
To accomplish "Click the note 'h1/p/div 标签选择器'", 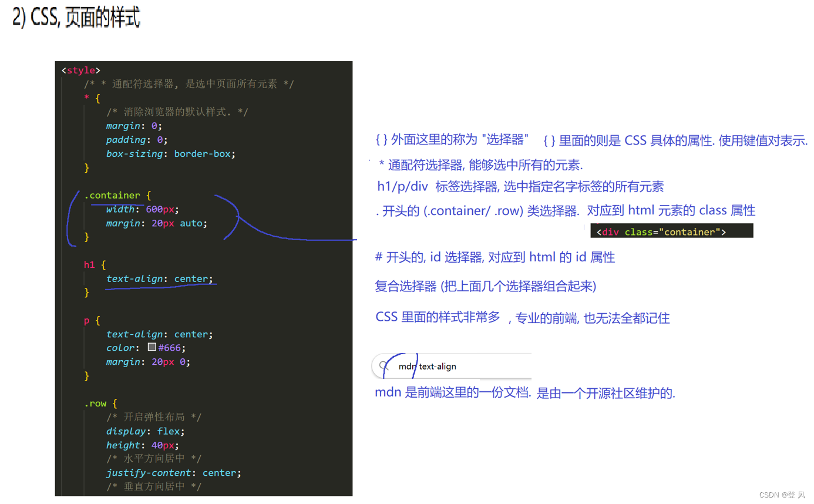I will click(520, 187).
